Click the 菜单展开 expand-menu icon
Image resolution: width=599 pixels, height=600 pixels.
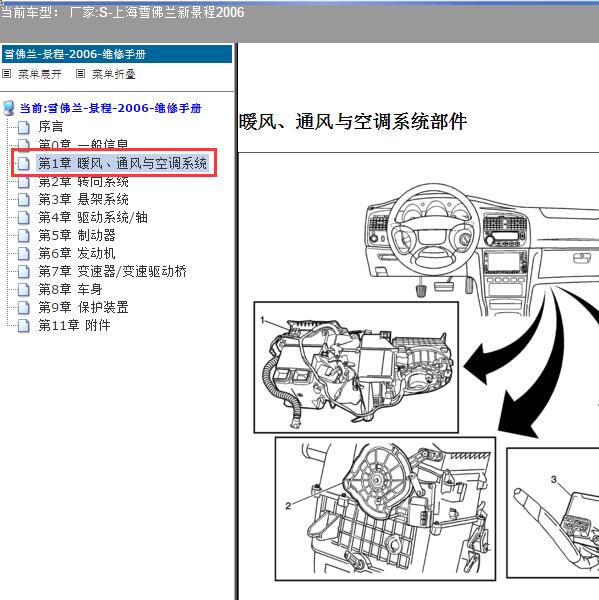point(7,73)
